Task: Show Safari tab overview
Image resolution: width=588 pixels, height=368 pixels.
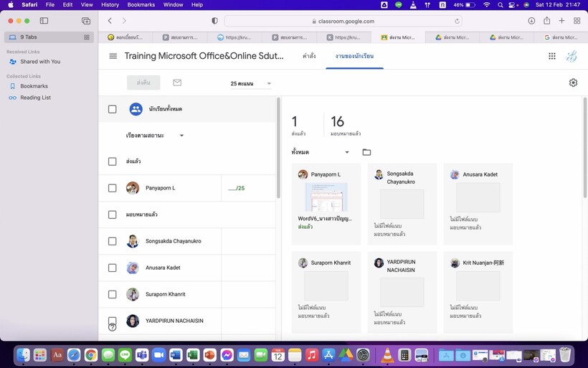Action: click(577, 21)
